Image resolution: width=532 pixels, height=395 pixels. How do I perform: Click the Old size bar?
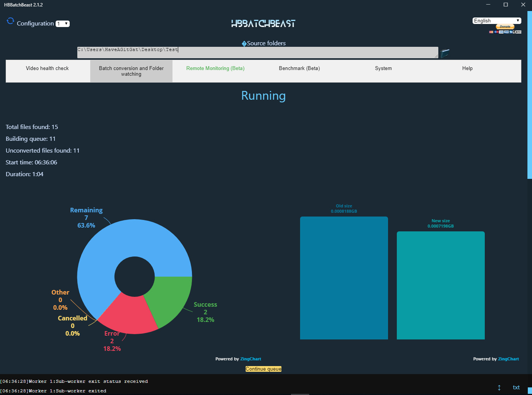344,278
